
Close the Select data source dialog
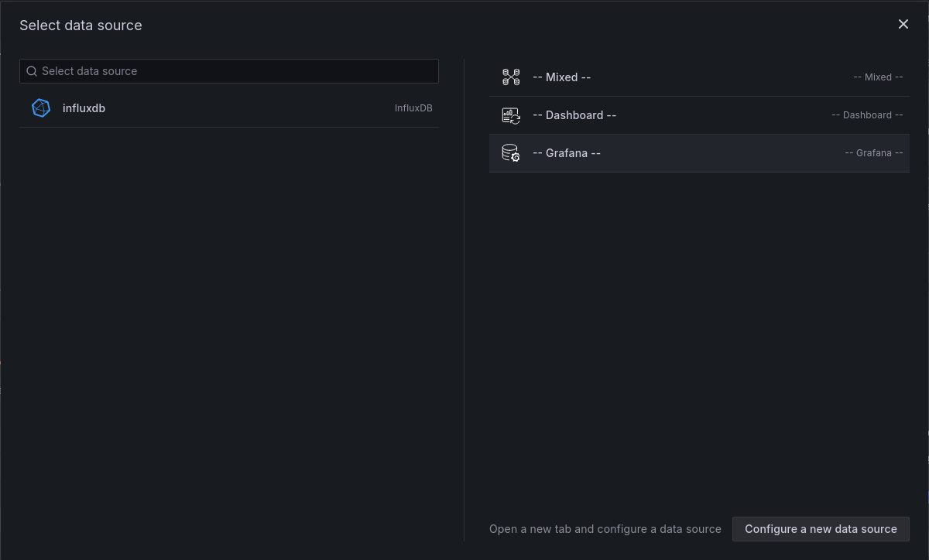coord(903,24)
